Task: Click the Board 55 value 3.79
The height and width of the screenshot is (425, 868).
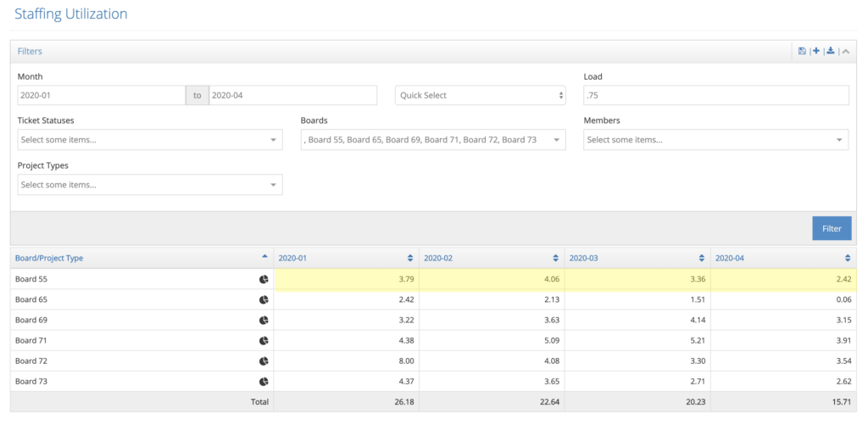Action: click(406, 279)
